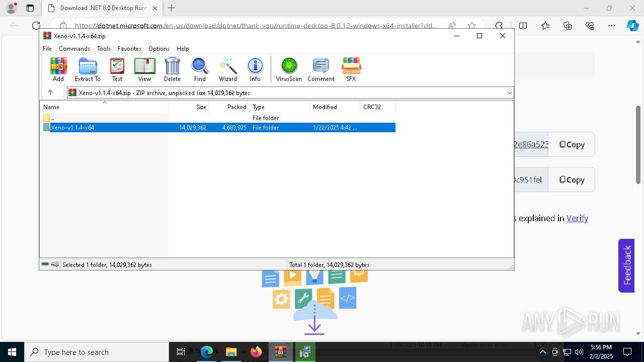This screenshot has width=644, height=362.
Task: Click the Edge page vertical scrollbar
Action: [x=638, y=146]
